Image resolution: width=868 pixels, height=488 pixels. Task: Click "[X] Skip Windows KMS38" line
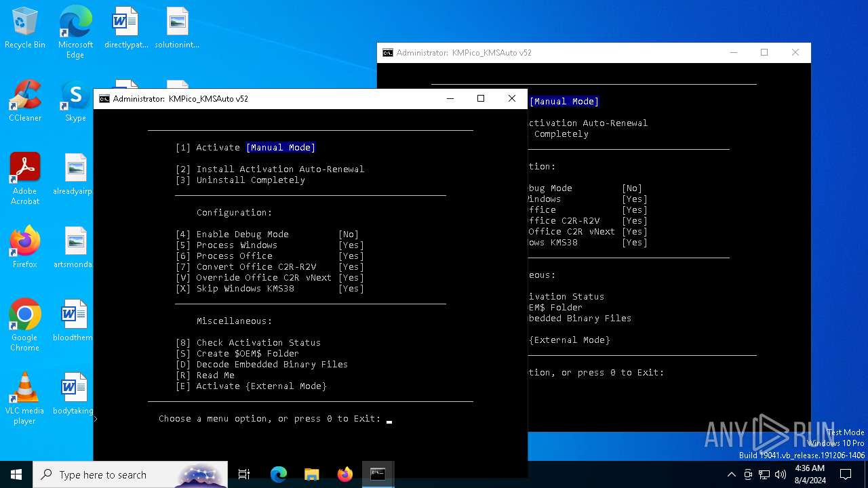tap(270, 289)
